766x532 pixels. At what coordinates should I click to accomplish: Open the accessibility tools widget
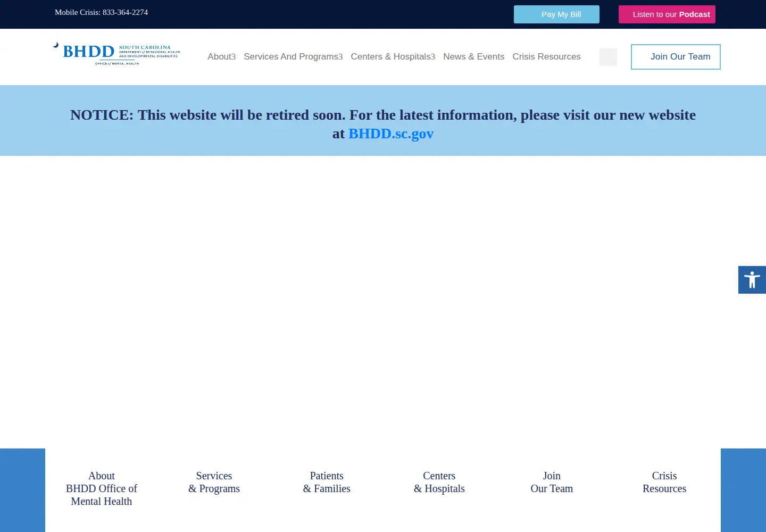pos(752,280)
